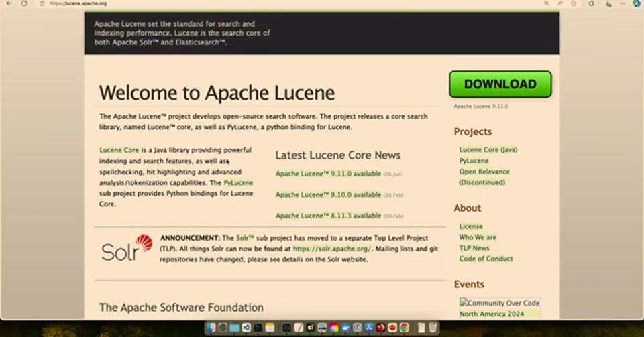Viewport: 644px width, 337px height.
Task: Activate the Read Aloud icon
Action: tap(560, 3)
